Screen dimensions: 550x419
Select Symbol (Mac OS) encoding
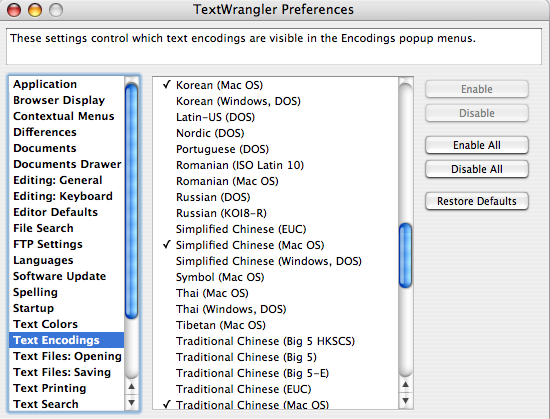point(276,277)
